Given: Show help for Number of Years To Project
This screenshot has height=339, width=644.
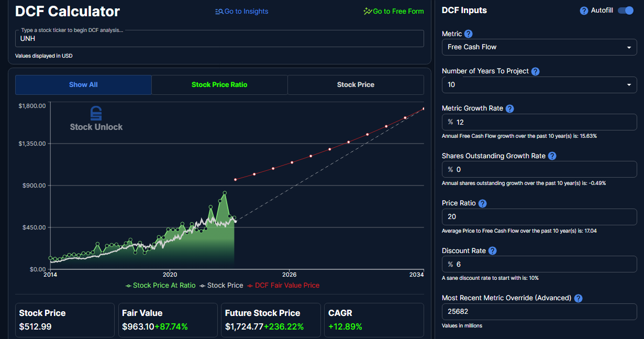Looking at the screenshot, I should click(535, 71).
